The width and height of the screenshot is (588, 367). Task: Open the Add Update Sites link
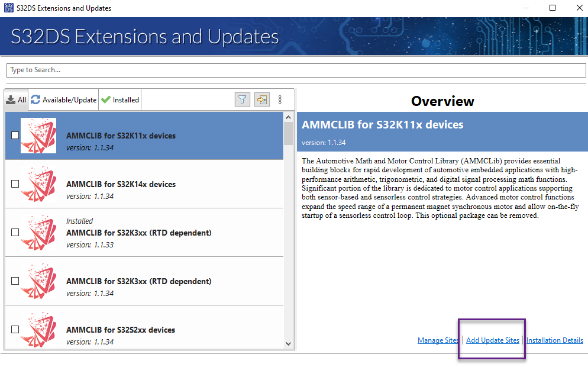pos(492,340)
